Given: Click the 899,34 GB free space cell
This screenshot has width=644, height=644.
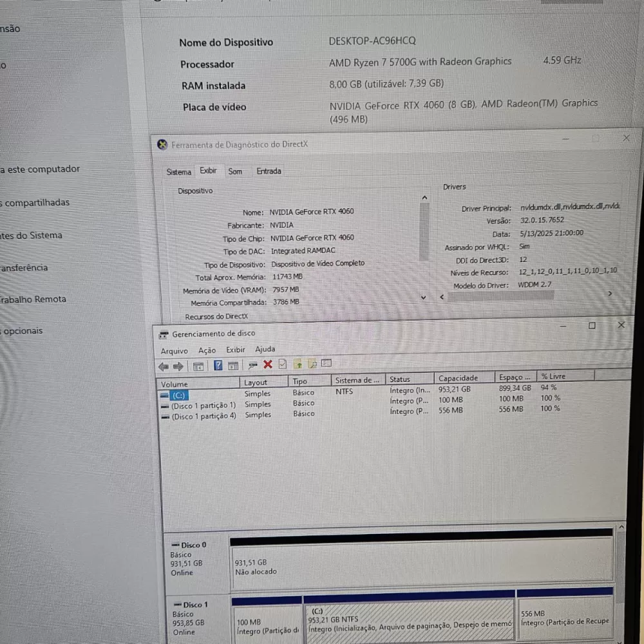Looking at the screenshot, I should tap(515, 388).
